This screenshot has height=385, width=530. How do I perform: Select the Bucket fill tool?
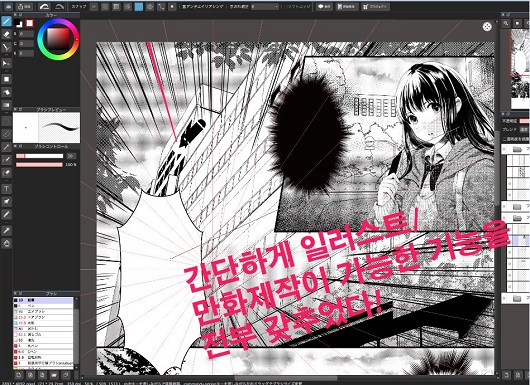coord(6,92)
